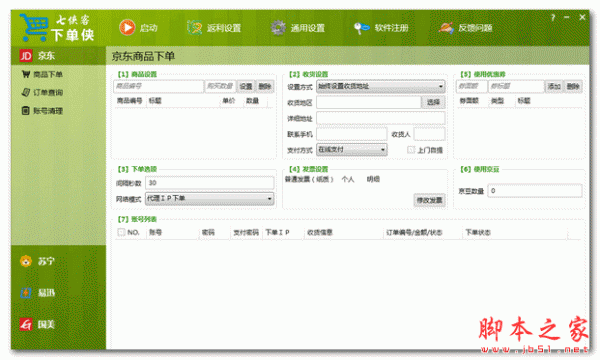Open the 设置方式 dropdown

pyautogui.click(x=380, y=86)
